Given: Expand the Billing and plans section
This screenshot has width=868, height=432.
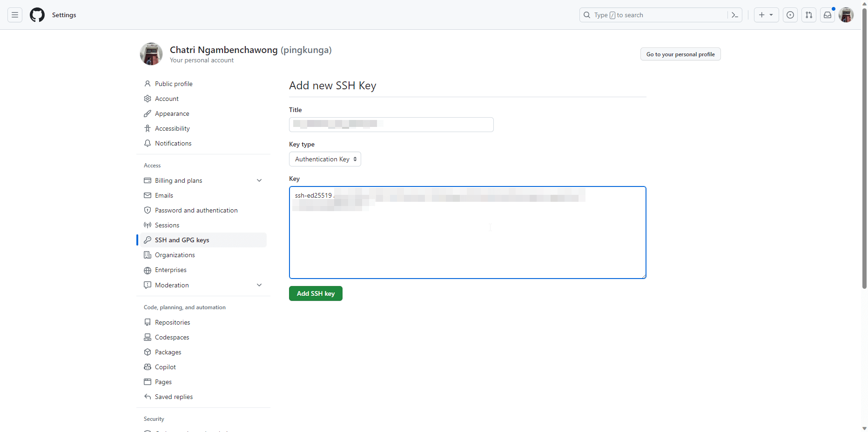Looking at the screenshot, I should pos(259,180).
